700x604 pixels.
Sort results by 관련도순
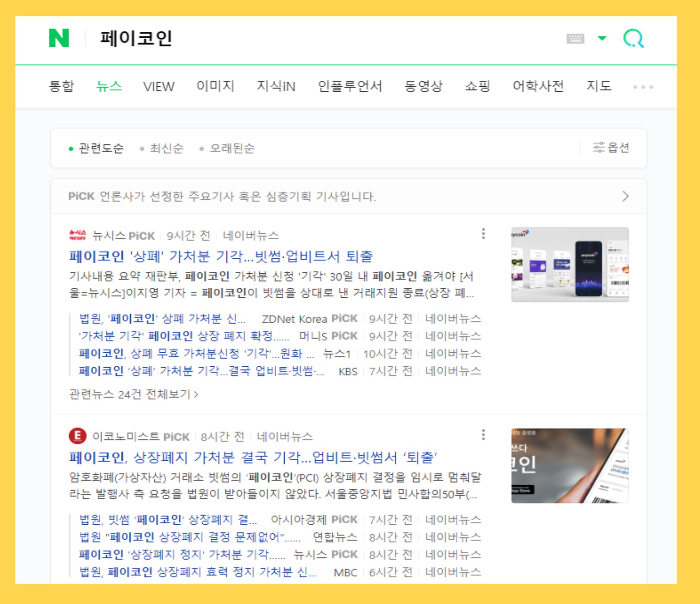click(x=96, y=148)
